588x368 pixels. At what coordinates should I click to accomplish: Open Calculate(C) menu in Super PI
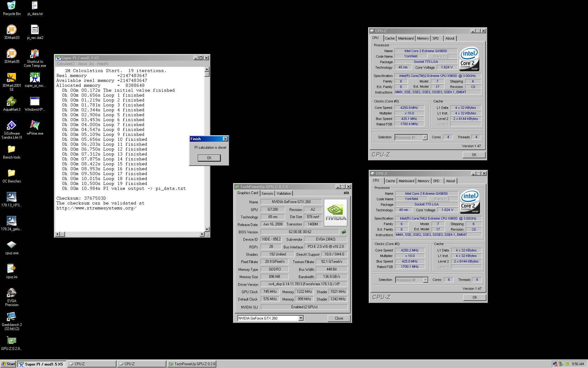point(66,64)
